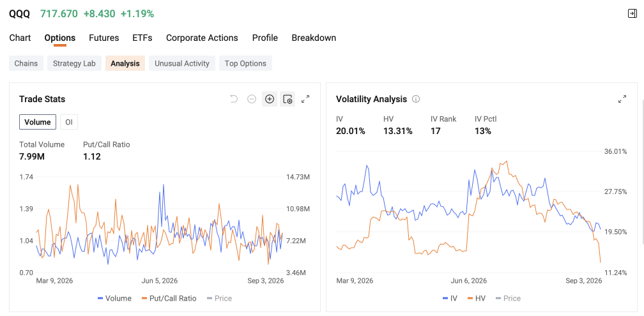Click the IV Pctl 13% value

[x=482, y=131]
